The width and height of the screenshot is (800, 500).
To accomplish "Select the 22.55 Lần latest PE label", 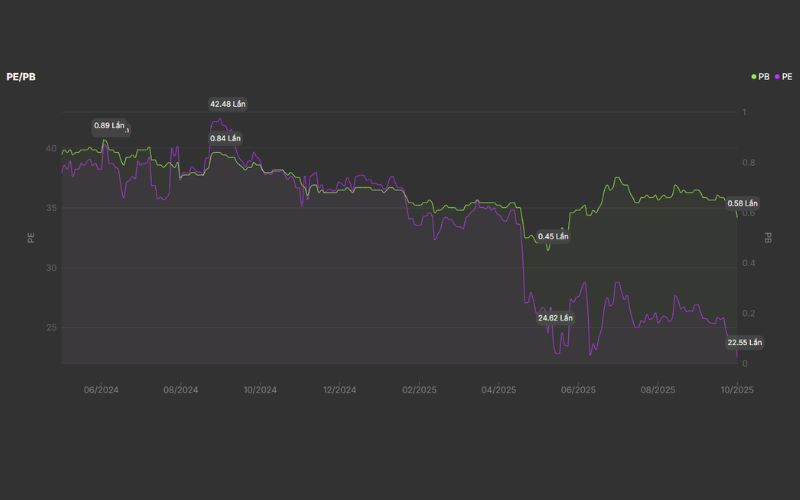I will pyautogui.click(x=744, y=342).
